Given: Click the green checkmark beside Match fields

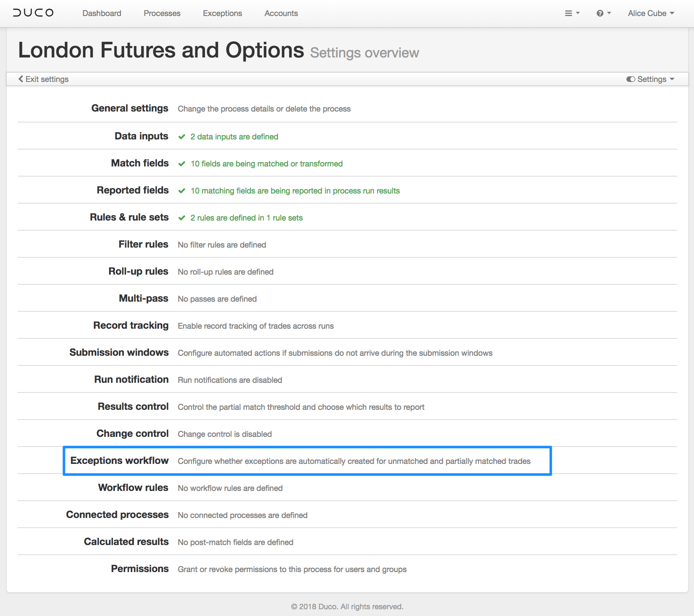Looking at the screenshot, I should pyautogui.click(x=182, y=164).
